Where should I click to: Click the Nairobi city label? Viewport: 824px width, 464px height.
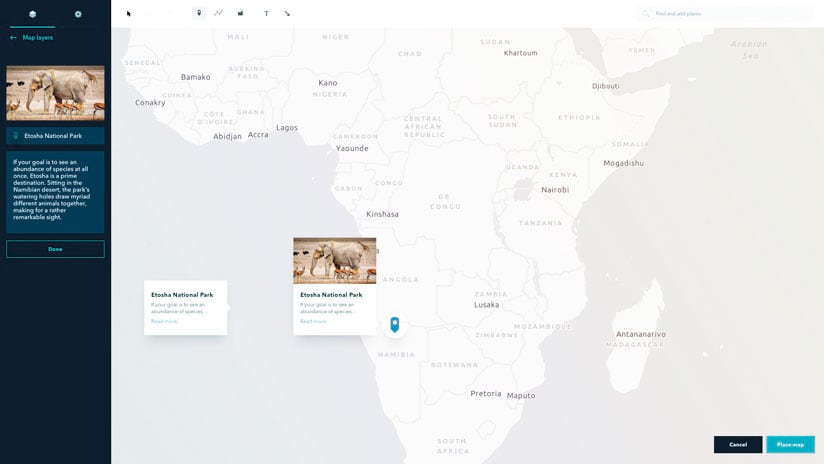pyautogui.click(x=555, y=190)
